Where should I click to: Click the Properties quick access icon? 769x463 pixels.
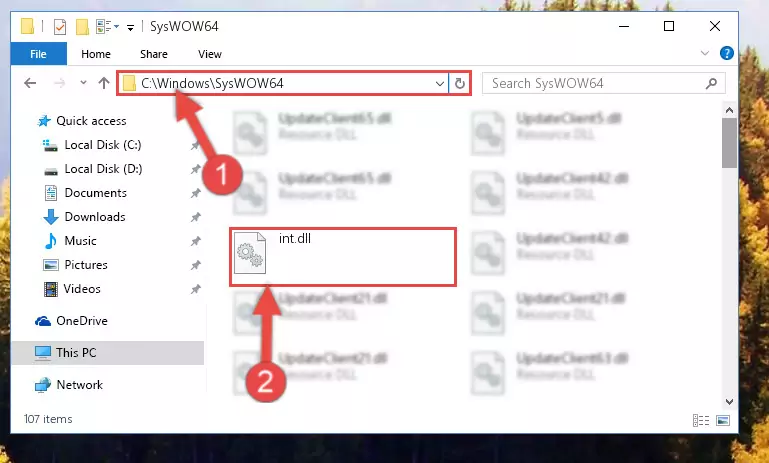(60, 26)
